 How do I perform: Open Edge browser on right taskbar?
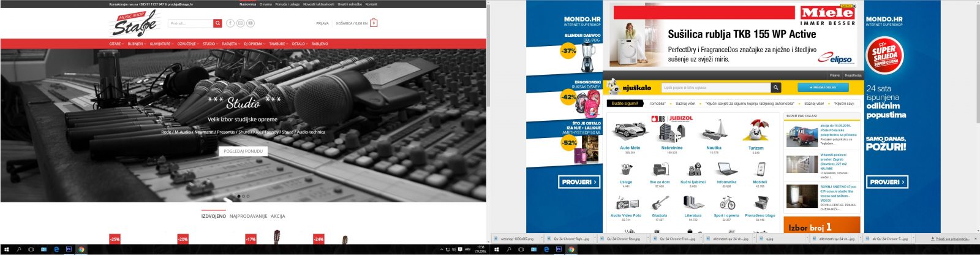point(546,250)
